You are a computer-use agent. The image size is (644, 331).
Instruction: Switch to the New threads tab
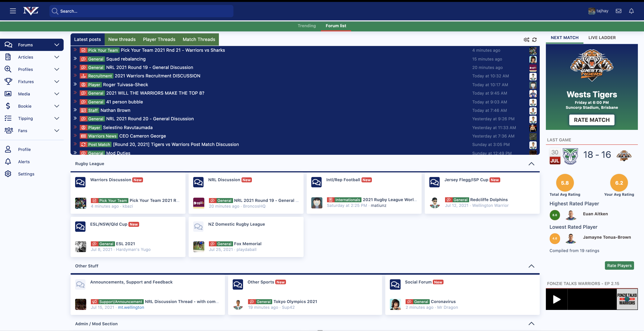click(122, 39)
